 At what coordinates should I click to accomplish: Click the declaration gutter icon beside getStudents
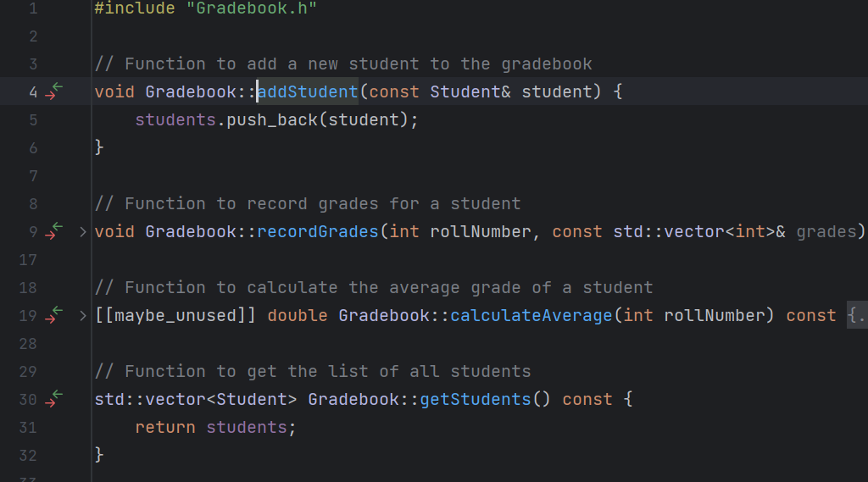click(x=53, y=398)
